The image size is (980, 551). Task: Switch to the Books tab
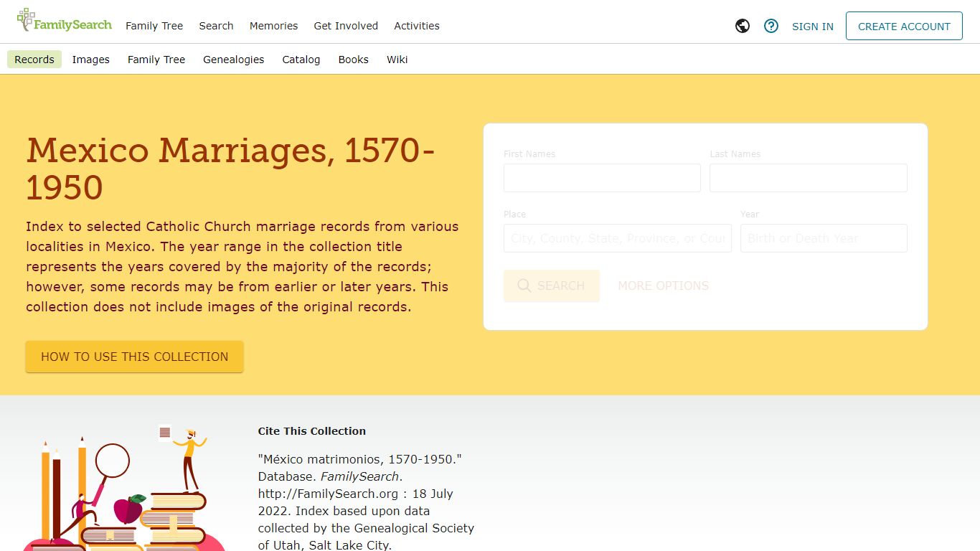(353, 60)
